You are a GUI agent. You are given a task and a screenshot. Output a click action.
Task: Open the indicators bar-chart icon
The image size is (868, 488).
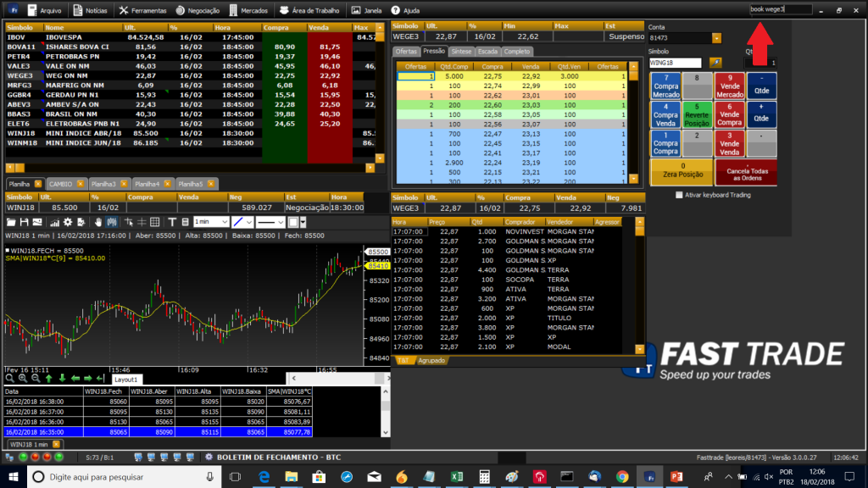click(x=54, y=223)
